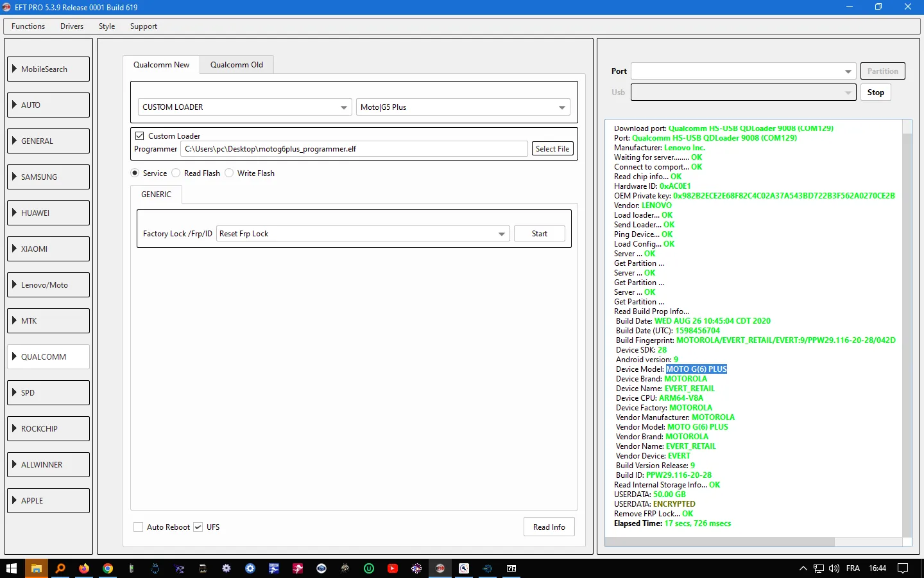
Task: Open File Explorer from the taskbar
Action: (37, 568)
